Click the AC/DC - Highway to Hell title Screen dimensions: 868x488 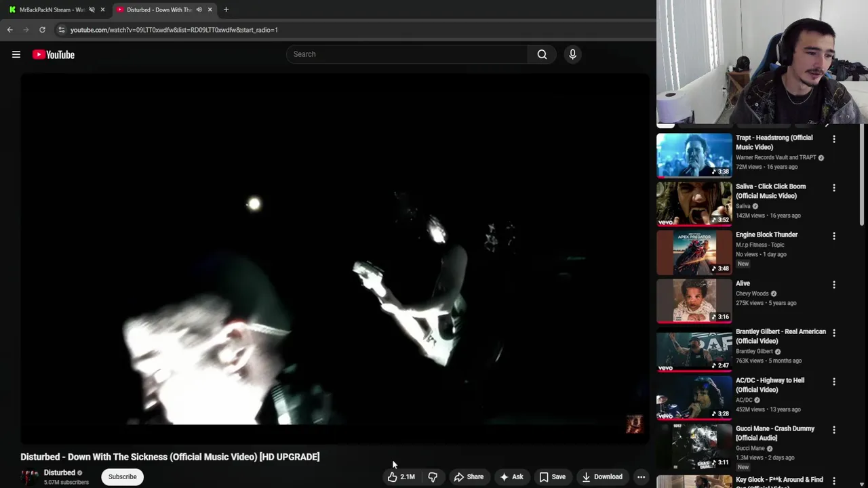coord(770,385)
